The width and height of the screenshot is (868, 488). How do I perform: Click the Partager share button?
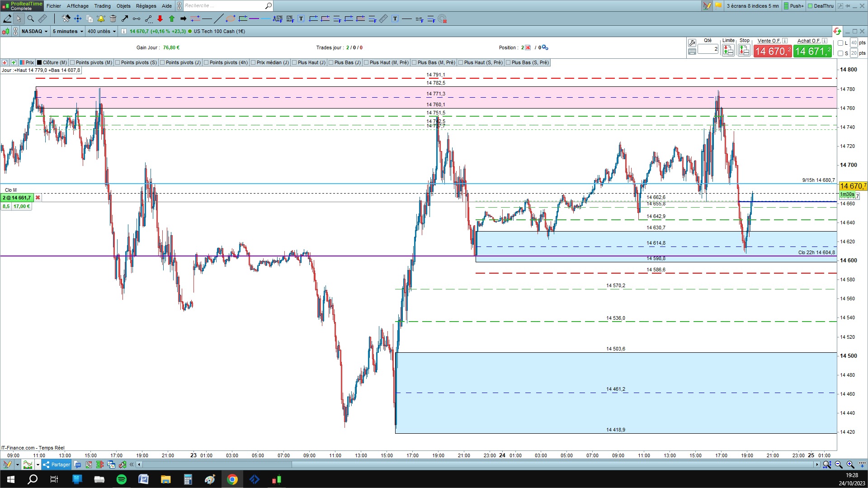point(57,464)
